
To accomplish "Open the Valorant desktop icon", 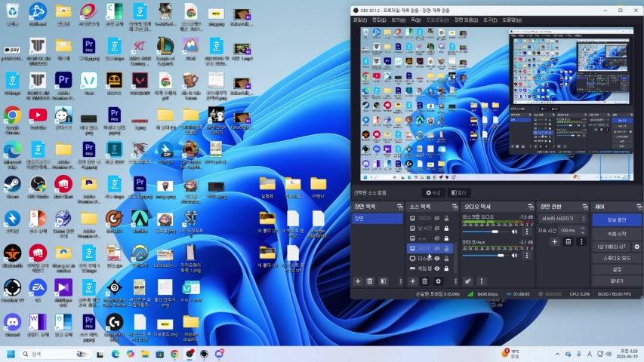I will click(x=140, y=81).
